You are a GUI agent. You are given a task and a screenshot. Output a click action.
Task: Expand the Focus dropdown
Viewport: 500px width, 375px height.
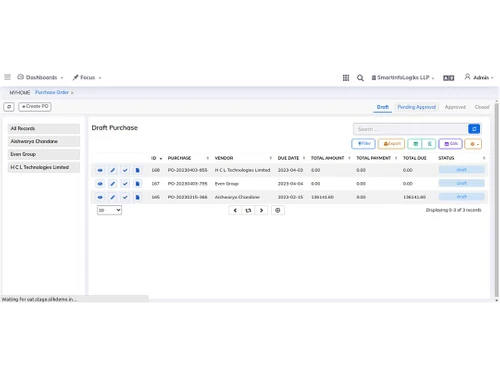click(x=87, y=77)
